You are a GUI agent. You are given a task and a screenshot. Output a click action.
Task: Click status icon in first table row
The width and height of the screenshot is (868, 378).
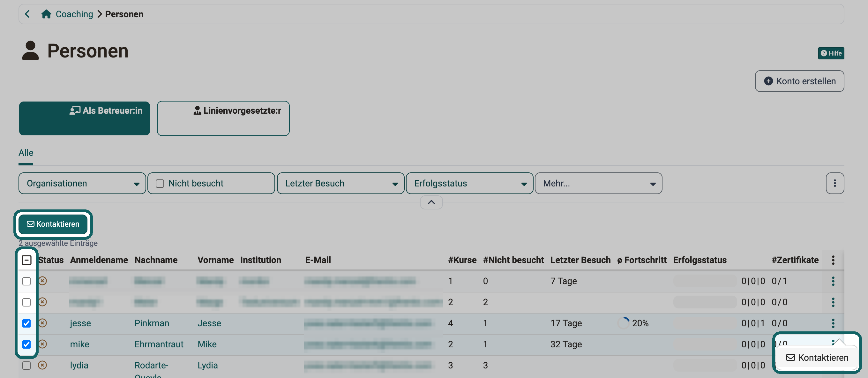[x=42, y=281]
